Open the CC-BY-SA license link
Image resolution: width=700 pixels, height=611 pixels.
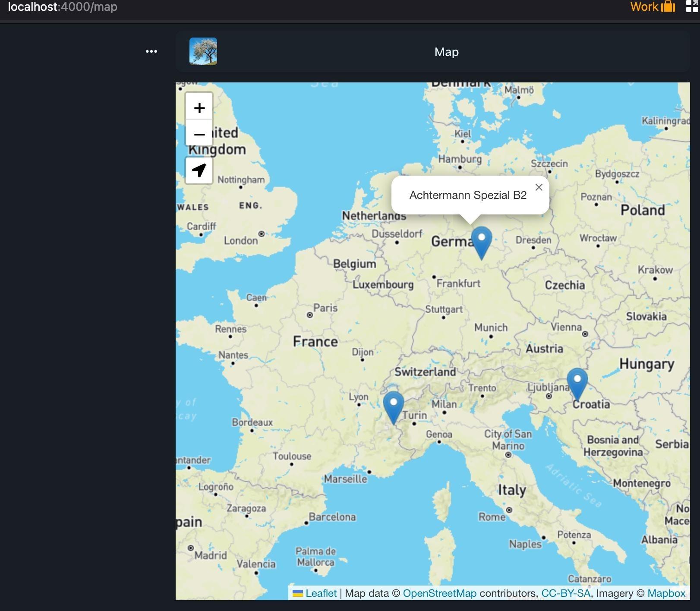pos(566,593)
